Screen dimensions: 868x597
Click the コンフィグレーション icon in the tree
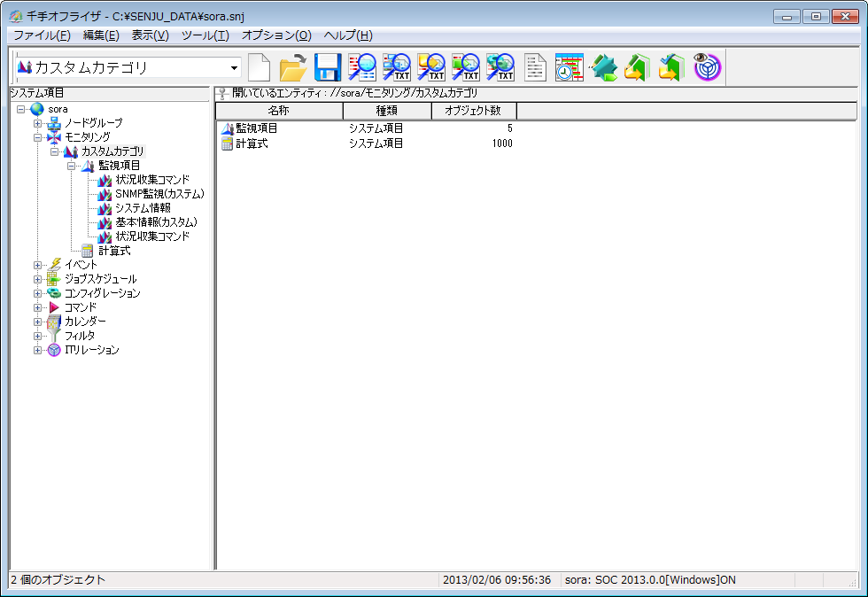tap(54, 293)
